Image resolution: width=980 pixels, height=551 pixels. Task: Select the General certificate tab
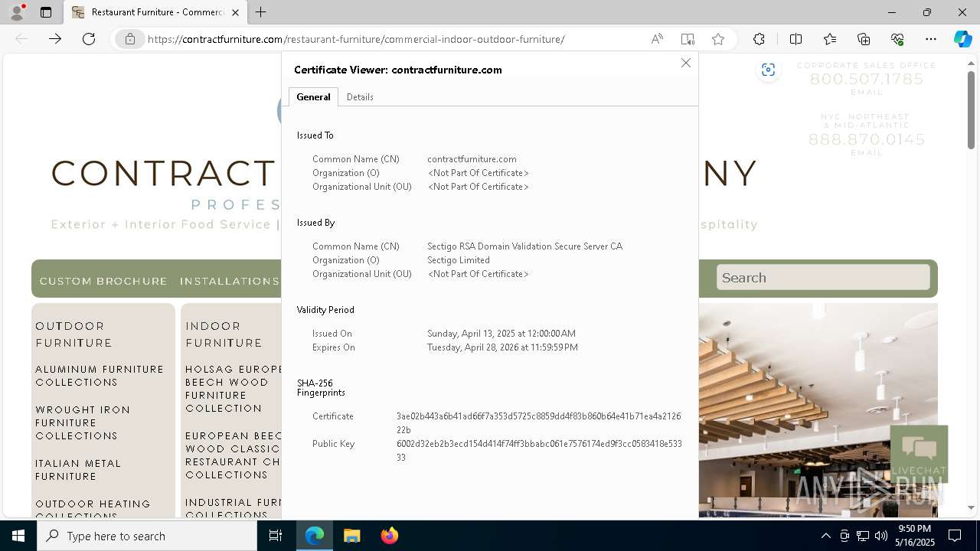point(313,97)
